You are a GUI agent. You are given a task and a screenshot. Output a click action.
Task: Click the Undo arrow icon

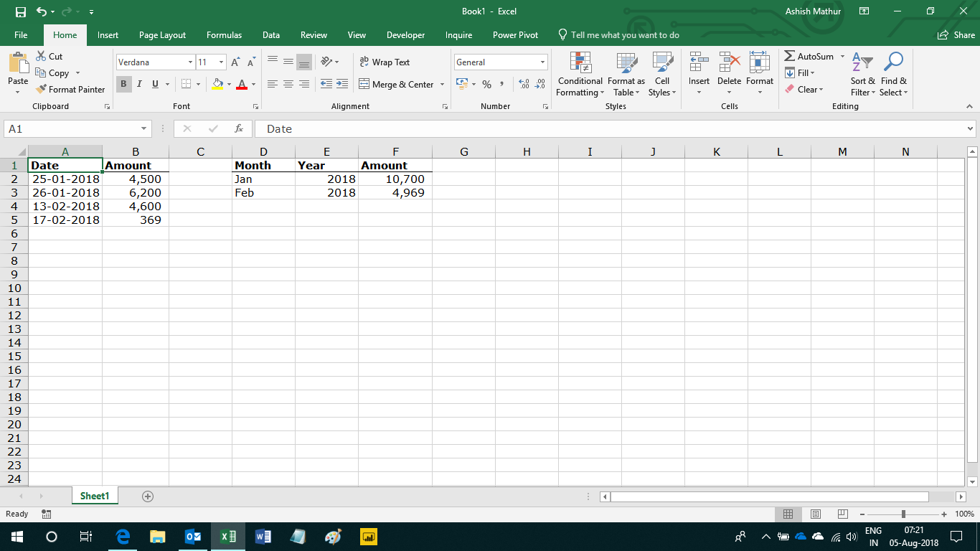click(41, 11)
